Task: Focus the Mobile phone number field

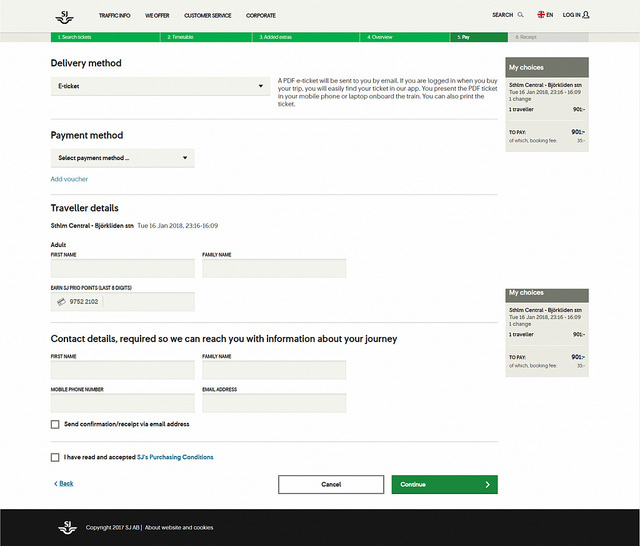Action: [x=122, y=403]
